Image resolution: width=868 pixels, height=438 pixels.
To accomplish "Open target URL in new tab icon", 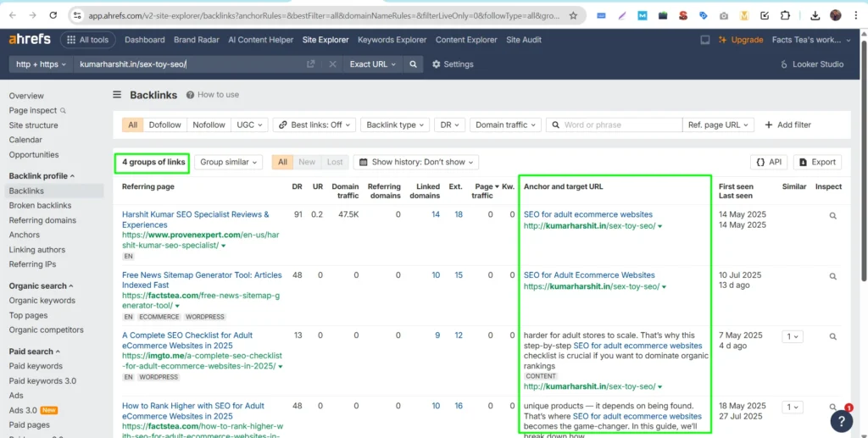I will coord(310,64).
